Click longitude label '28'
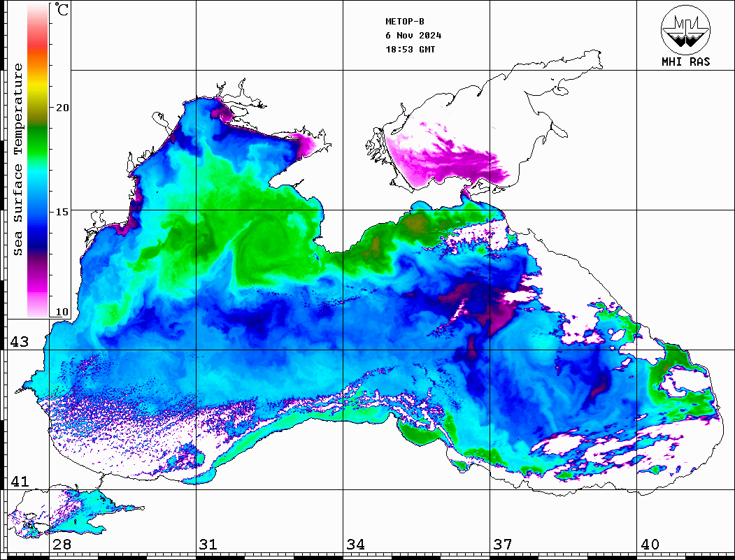 pos(62,544)
